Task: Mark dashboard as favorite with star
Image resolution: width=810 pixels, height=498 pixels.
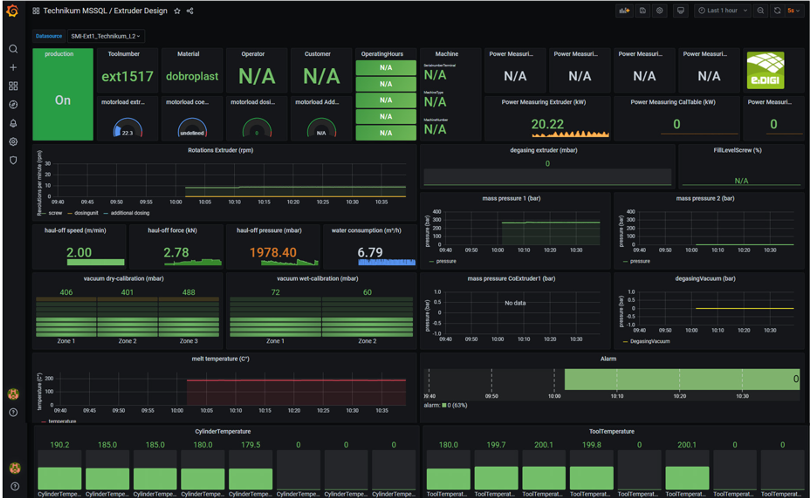Action: (x=177, y=11)
